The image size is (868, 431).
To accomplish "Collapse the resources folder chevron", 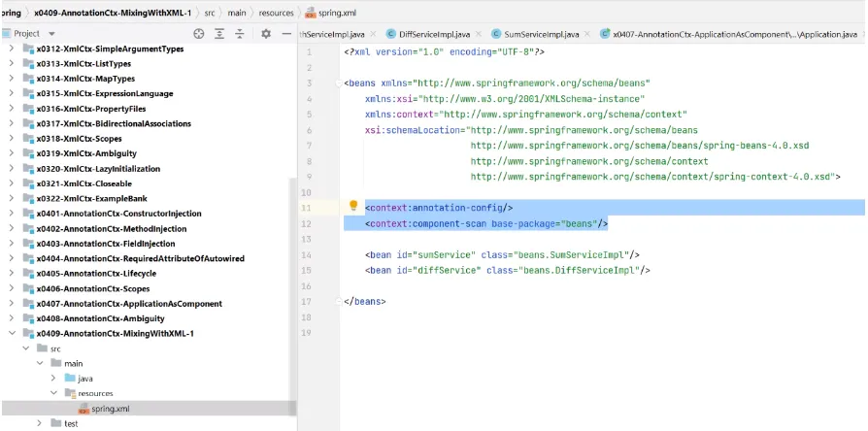I will point(53,393).
